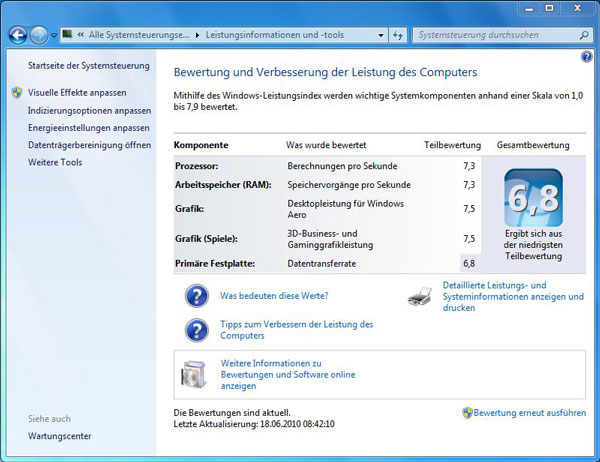The height and width of the screenshot is (462, 600).
Task: Open 'Tipps zum Verbessern der Leistung des Computers'
Action: point(297,330)
